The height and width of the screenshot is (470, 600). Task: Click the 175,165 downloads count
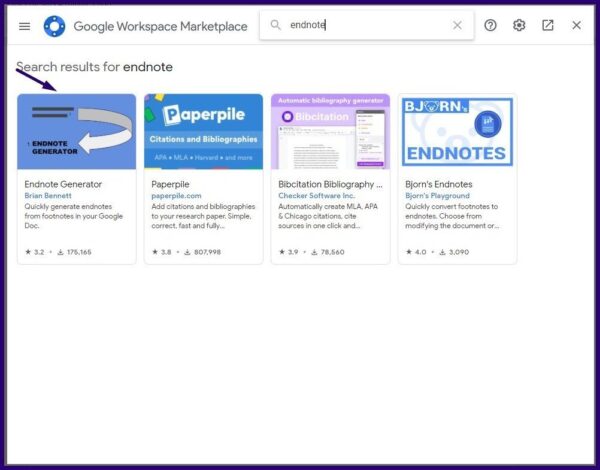coord(75,252)
